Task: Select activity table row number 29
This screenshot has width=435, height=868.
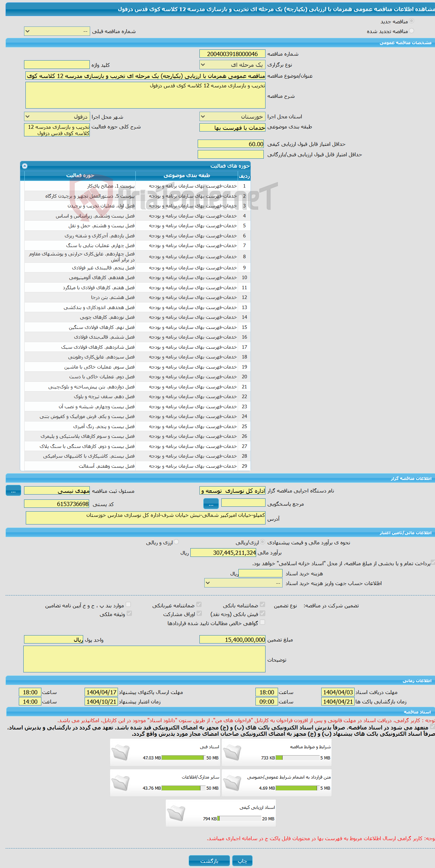Action: 137,466
